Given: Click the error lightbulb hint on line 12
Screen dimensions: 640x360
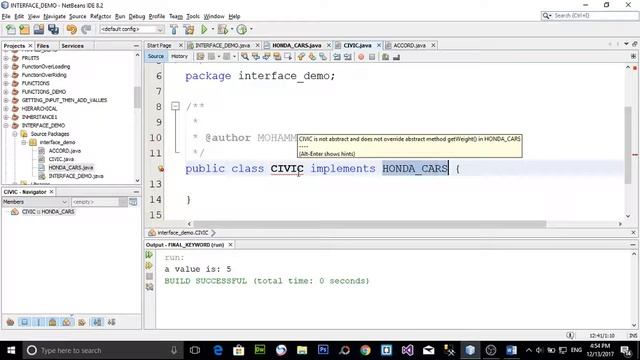Looking at the screenshot, I should click(161, 168).
